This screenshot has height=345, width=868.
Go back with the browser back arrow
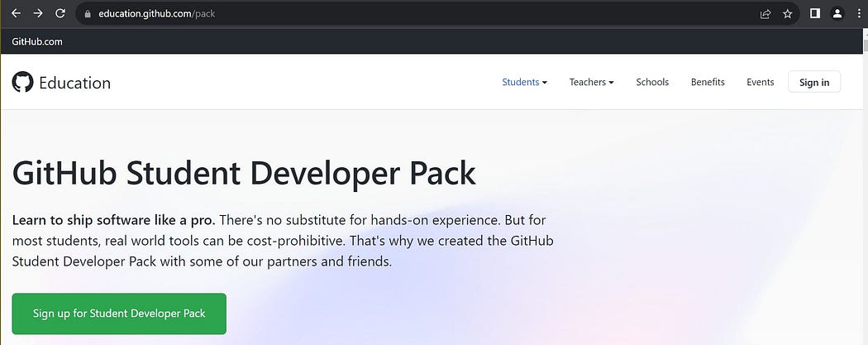click(16, 13)
